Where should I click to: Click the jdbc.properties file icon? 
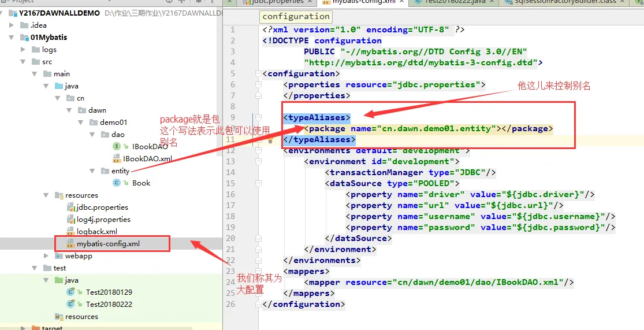tap(70, 207)
